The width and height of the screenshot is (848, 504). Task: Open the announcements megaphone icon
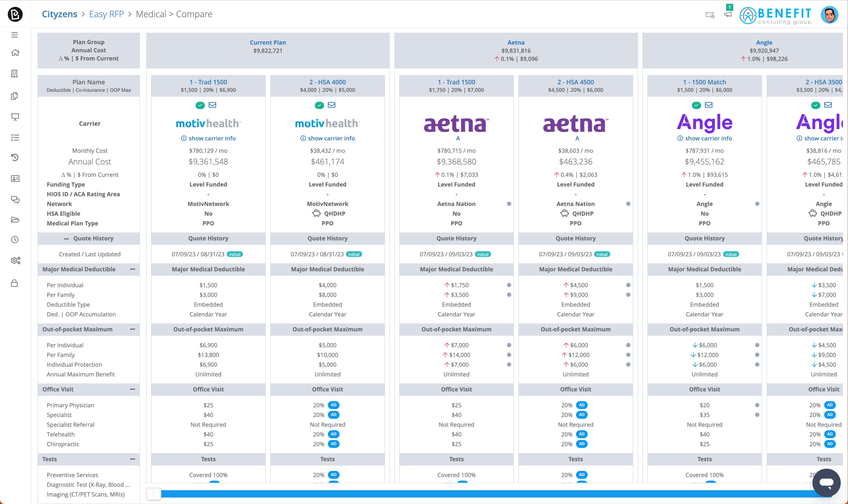coord(728,14)
